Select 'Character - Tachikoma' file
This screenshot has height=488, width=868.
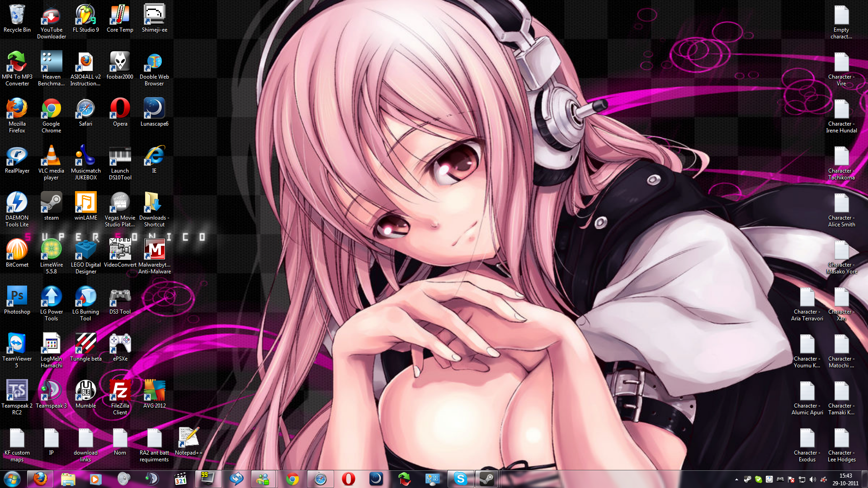(x=841, y=163)
